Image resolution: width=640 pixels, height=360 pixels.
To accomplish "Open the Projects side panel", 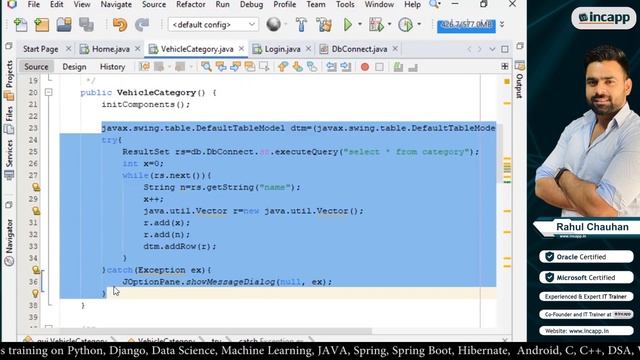I will coord(9,80).
